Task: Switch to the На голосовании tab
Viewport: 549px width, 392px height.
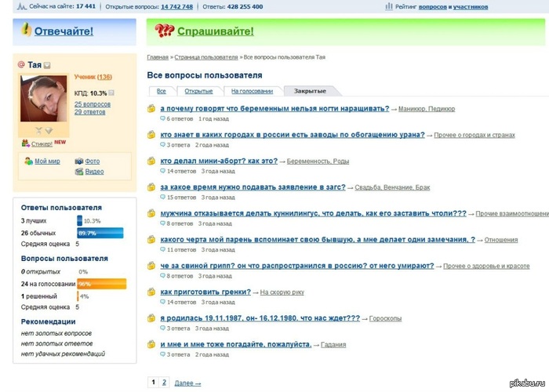Action: tap(251, 91)
